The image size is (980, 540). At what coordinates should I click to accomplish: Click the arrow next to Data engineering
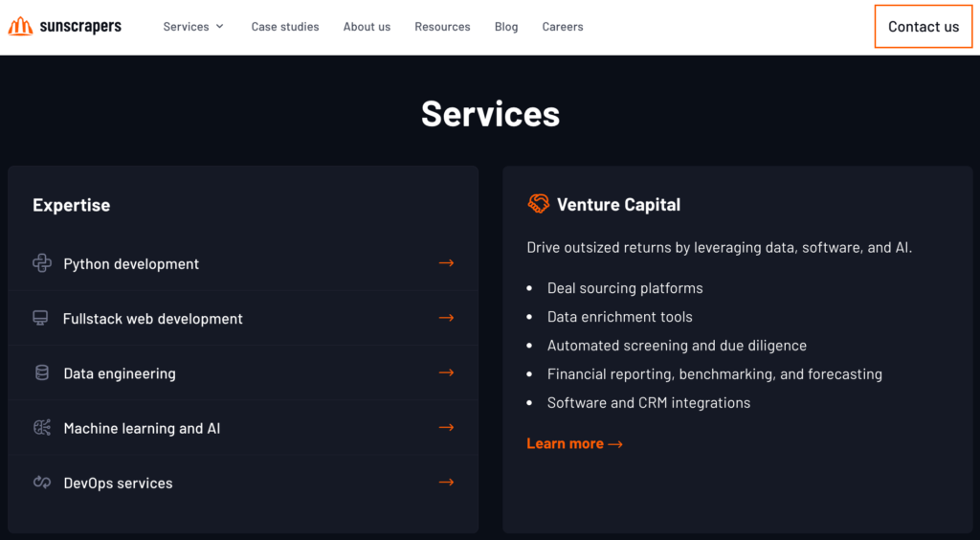point(446,372)
